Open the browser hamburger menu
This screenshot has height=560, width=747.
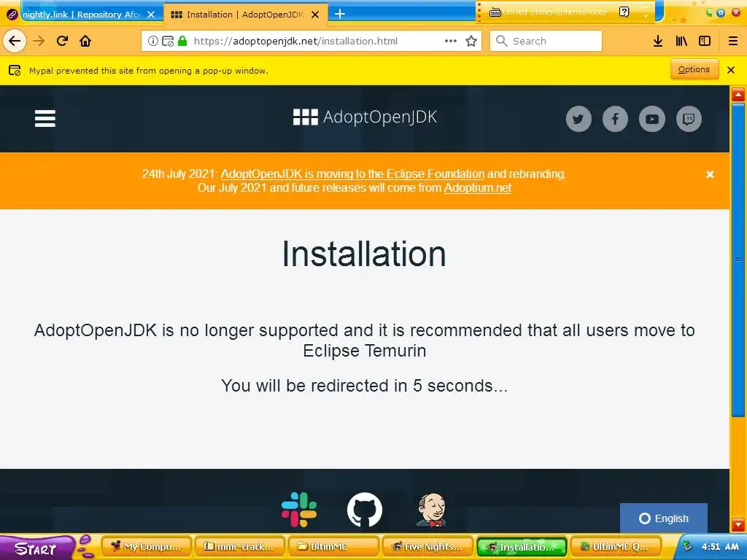click(x=733, y=41)
